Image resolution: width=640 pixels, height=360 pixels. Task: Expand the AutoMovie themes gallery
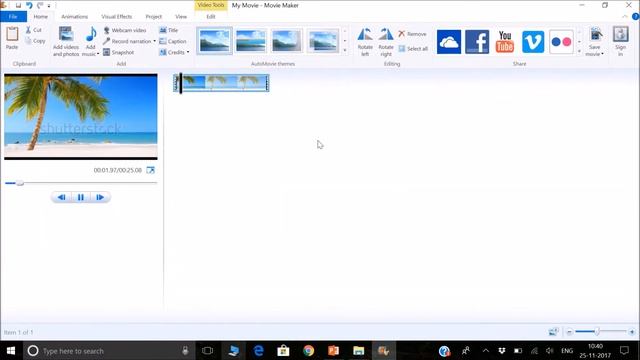(345, 51)
